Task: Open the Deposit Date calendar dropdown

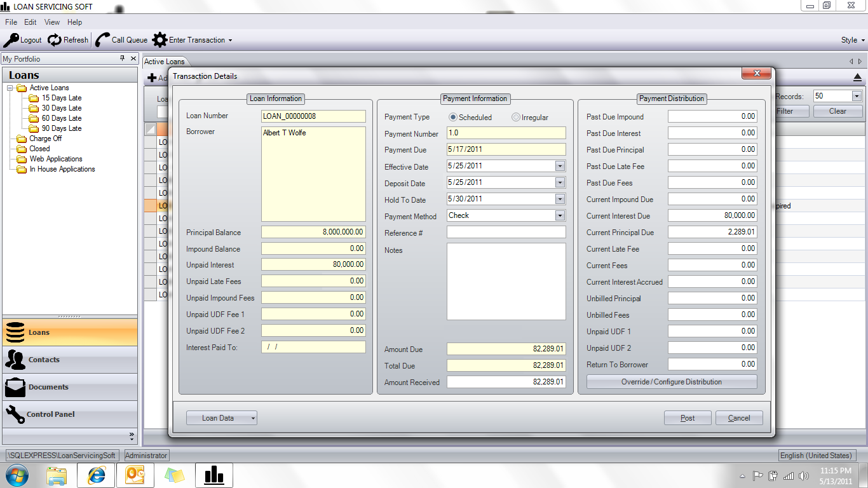Action: point(560,182)
